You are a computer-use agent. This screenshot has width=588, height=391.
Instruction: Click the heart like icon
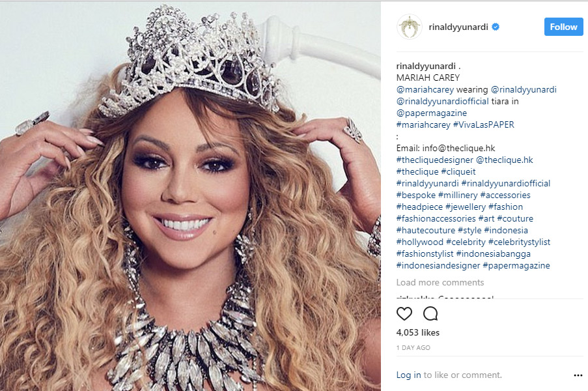[x=404, y=313]
